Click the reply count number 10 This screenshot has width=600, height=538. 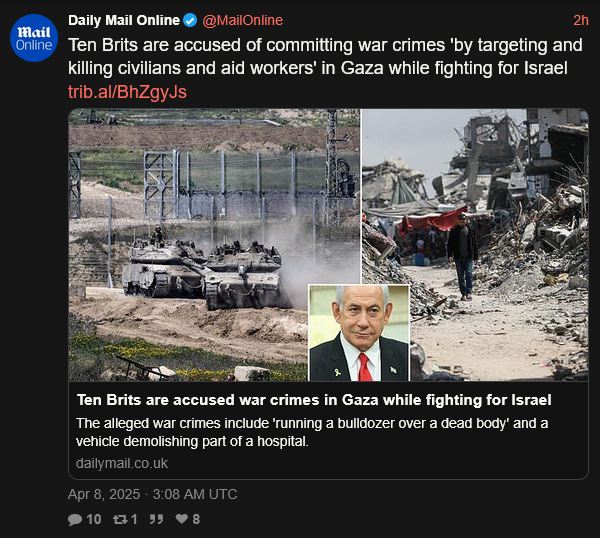click(x=94, y=519)
